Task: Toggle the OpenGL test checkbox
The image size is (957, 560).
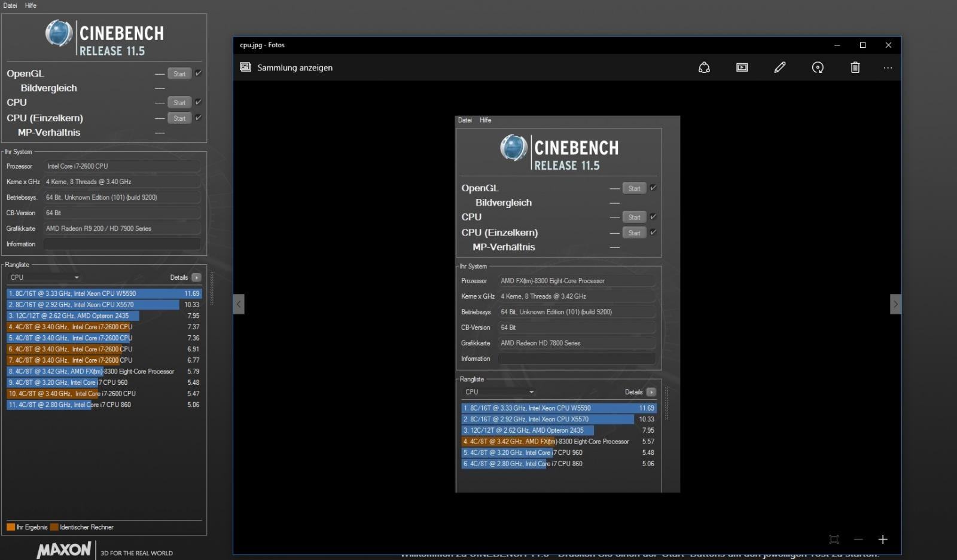Action: [x=199, y=73]
